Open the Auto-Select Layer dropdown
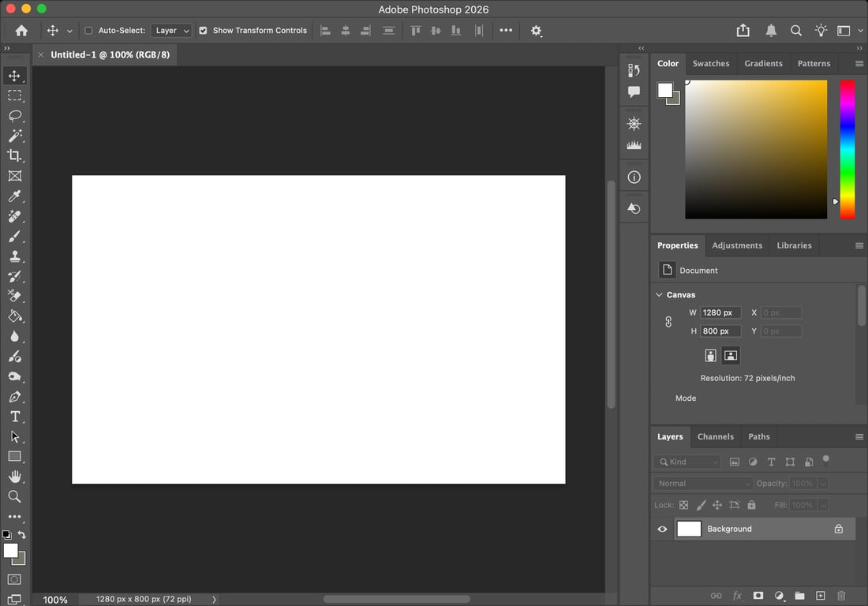This screenshot has height=606, width=868. click(171, 30)
